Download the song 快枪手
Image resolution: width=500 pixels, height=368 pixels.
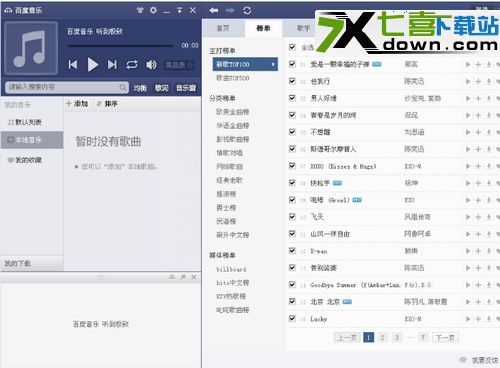click(x=489, y=183)
